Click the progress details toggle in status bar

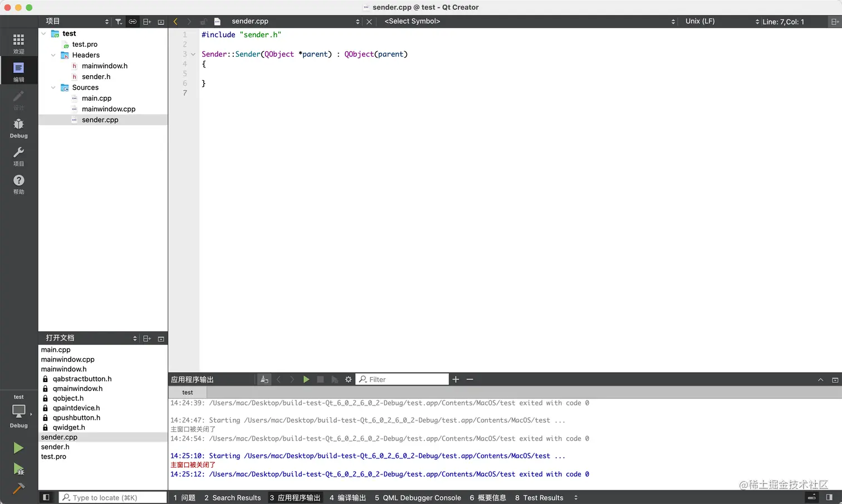click(x=812, y=497)
